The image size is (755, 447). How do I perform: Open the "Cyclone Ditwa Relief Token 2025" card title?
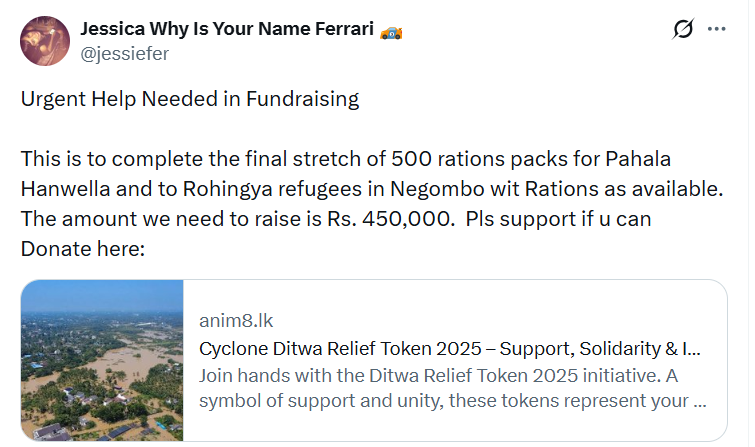coord(449,349)
